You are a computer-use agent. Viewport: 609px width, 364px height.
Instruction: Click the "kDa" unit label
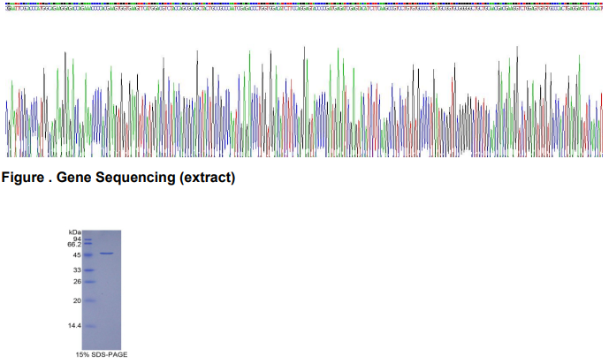pos(75,232)
